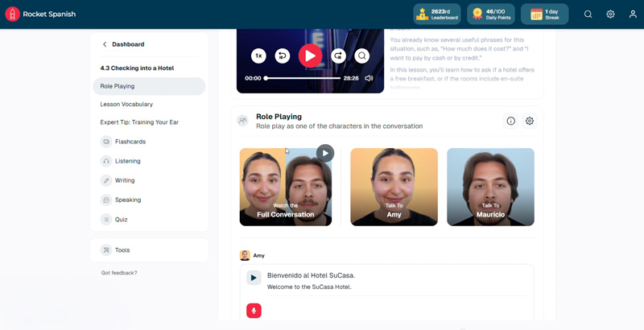Click the Listening headphones icon
Viewport: 644px width, 330px height.
pos(106,161)
